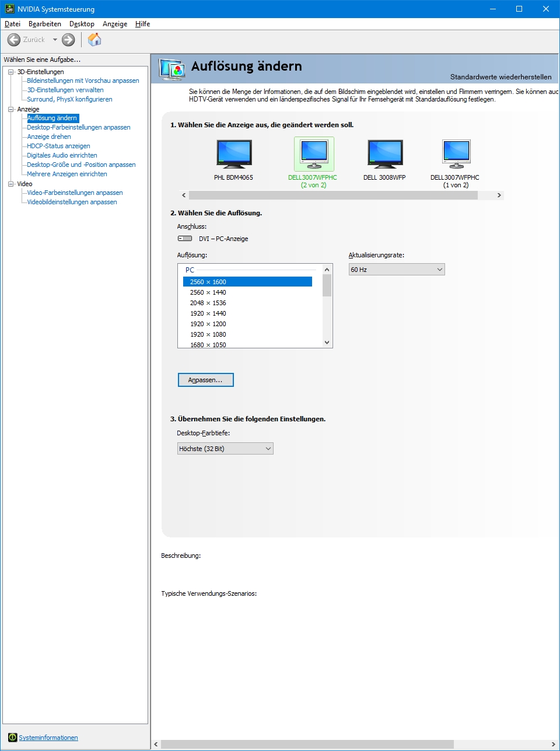Click the display list horizontal scrollbar thumb
The image size is (560, 751).
pyautogui.click(x=333, y=195)
